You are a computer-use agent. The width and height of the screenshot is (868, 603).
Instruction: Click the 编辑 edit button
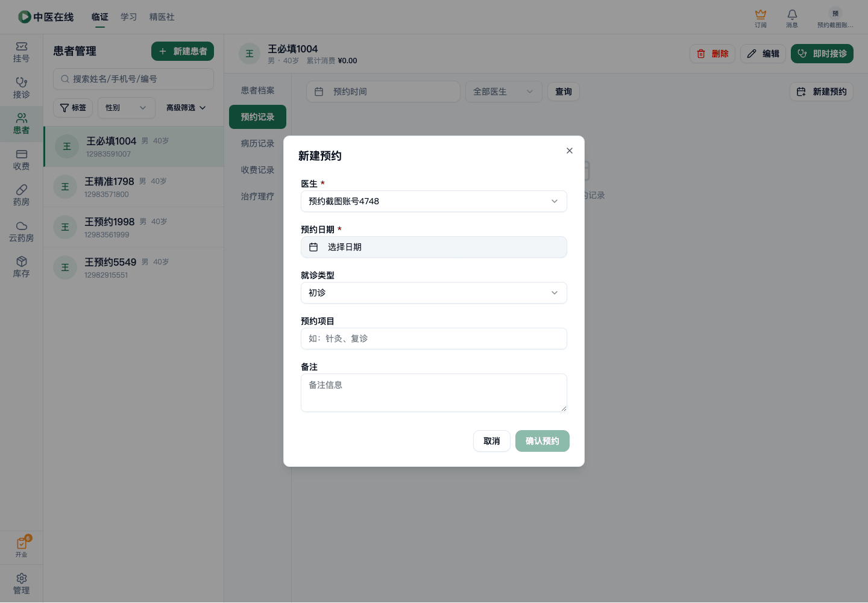[763, 54]
